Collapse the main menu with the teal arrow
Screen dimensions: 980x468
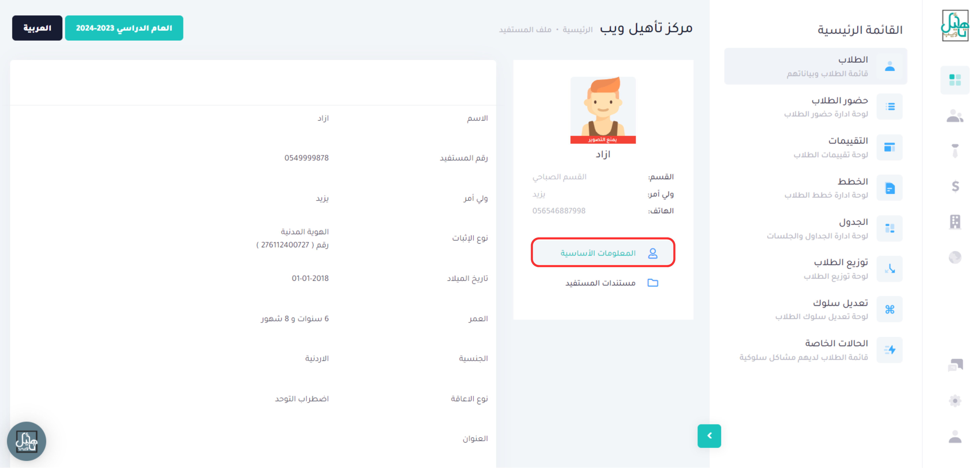[x=709, y=436]
